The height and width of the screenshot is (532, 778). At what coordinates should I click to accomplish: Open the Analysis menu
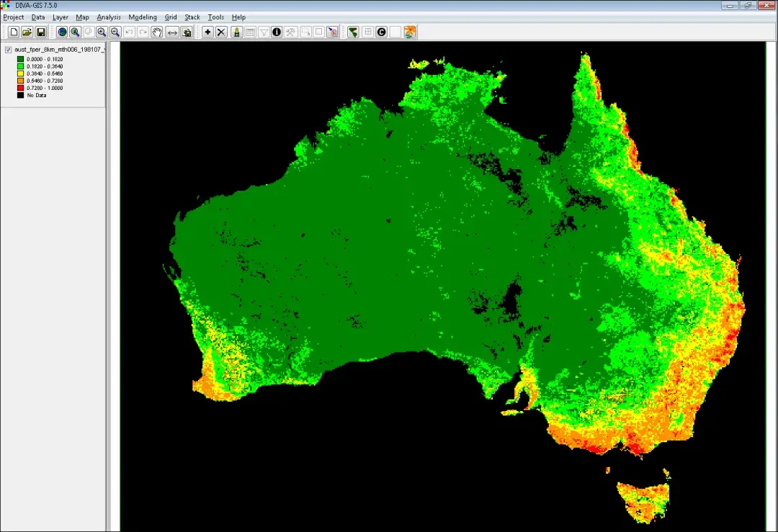pyautogui.click(x=109, y=17)
